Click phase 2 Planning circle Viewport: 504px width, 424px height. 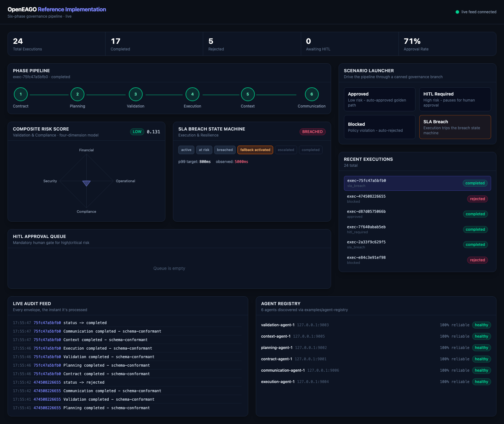[77, 94]
